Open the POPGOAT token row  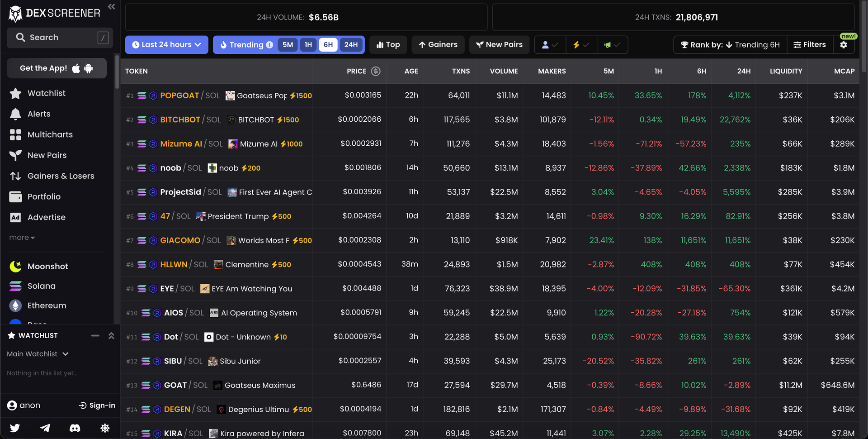179,95
